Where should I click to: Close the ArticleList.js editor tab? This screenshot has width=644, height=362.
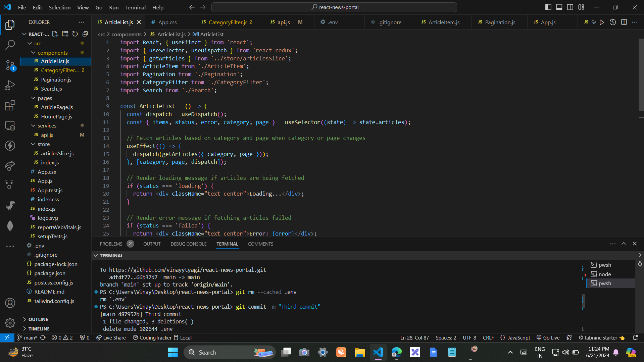coord(139,22)
